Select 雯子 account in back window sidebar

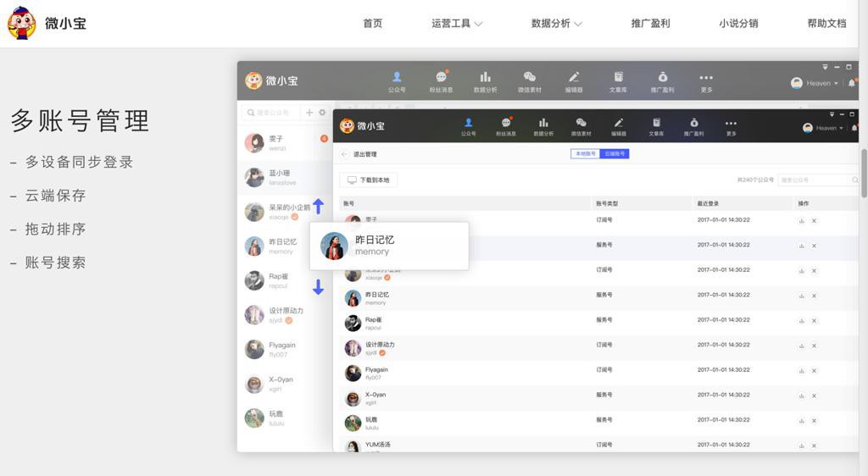(285, 143)
